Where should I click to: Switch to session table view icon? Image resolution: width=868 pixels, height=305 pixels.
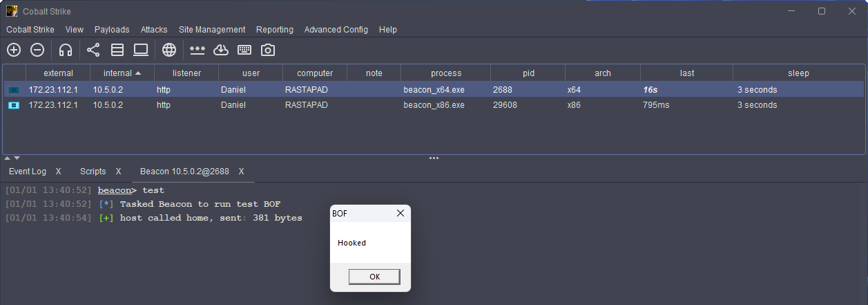[x=117, y=50]
